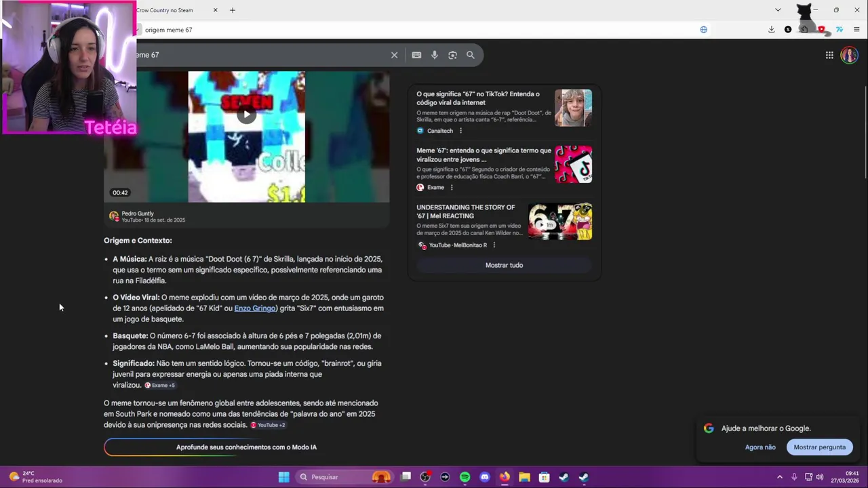Open Spotify from the taskbar
This screenshot has height=488, width=868.
pyautogui.click(x=465, y=477)
